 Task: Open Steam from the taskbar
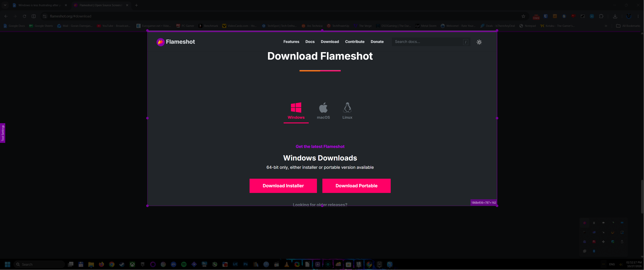[122, 265]
